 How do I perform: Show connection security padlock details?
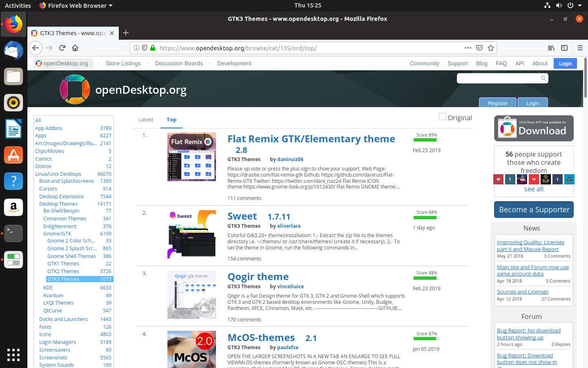coord(153,48)
